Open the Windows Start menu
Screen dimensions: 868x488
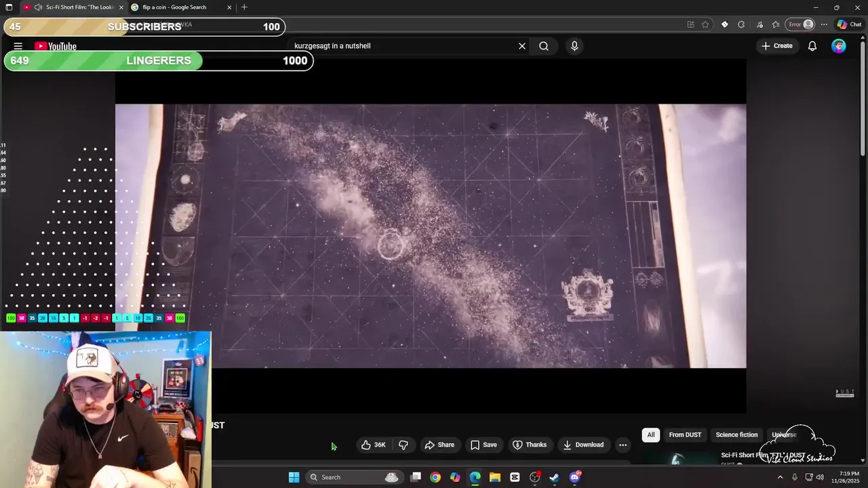point(294,477)
